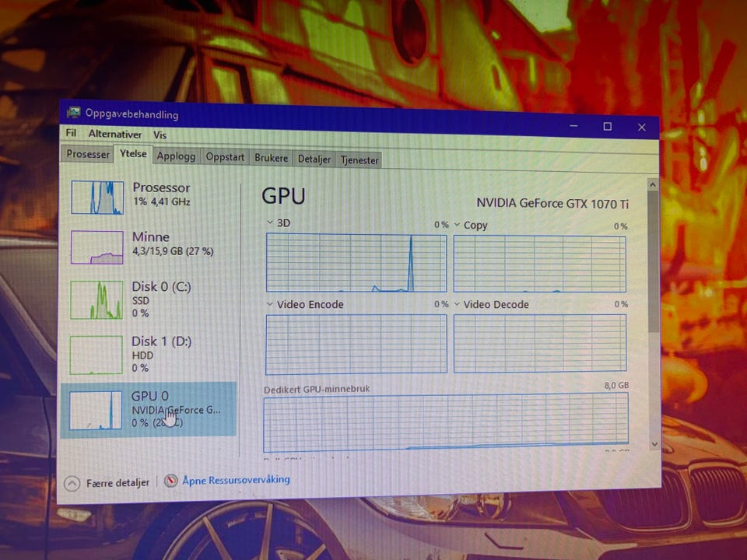Click the Færre detaljer collapse arrow icon
The height and width of the screenshot is (560, 747).
pos(72,483)
